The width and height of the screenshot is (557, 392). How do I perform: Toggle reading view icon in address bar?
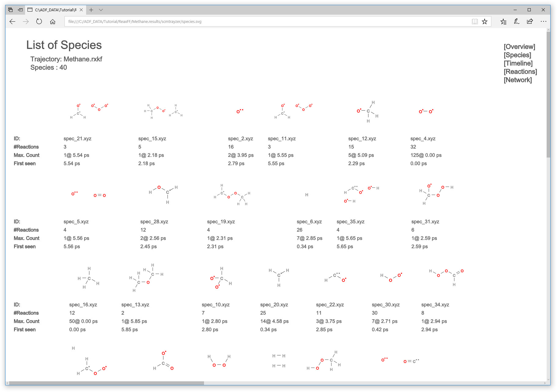tap(475, 21)
